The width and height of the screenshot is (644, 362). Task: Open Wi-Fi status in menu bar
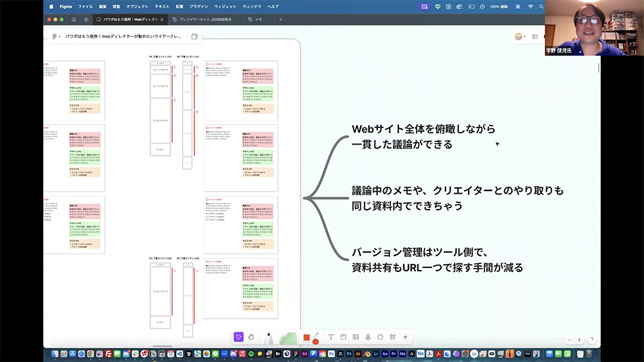click(531, 7)
